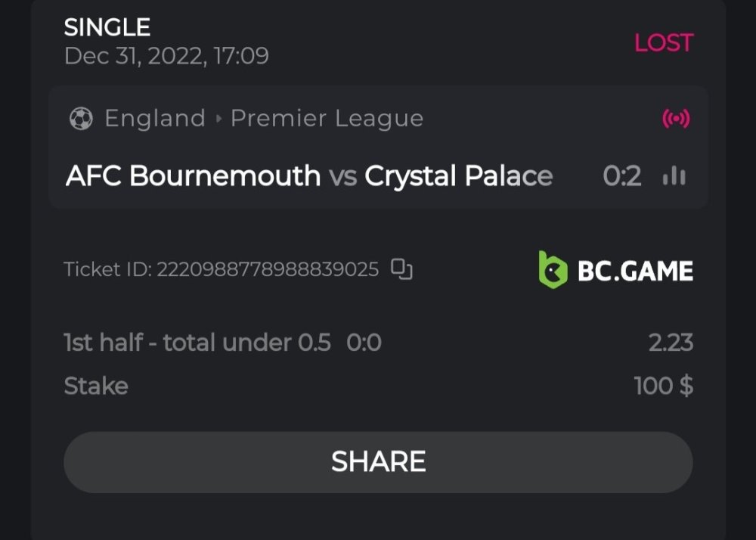Select the Crystal Palace team name
The height and width of the screenshot is (540, 756).
[458, 176]
